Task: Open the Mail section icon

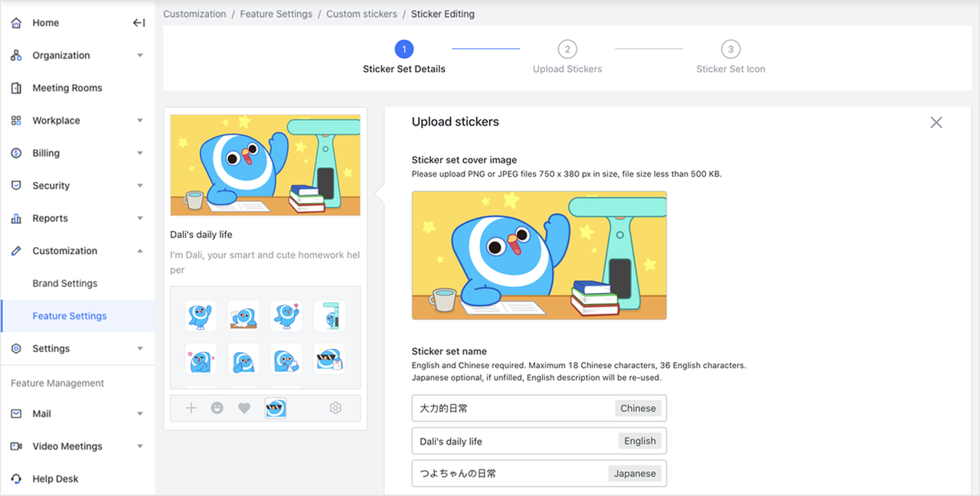Action: click(16, 413)
